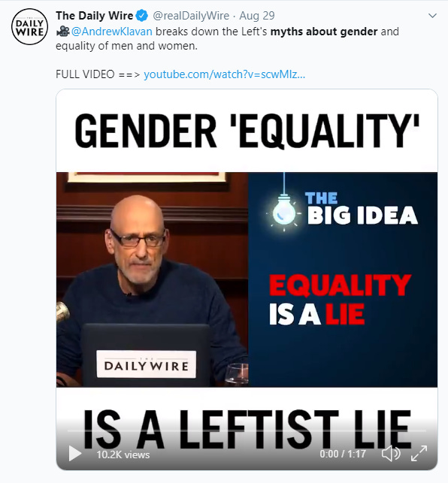Click the GENDER 'EQUALITY' video headline
The image size is (448, 483).
tap(247, 131)
